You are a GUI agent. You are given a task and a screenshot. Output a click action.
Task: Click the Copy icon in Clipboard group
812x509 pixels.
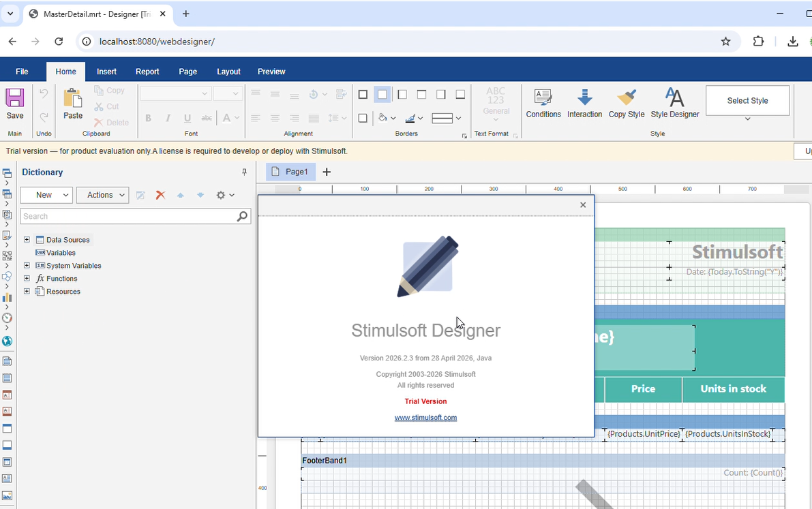99,90
